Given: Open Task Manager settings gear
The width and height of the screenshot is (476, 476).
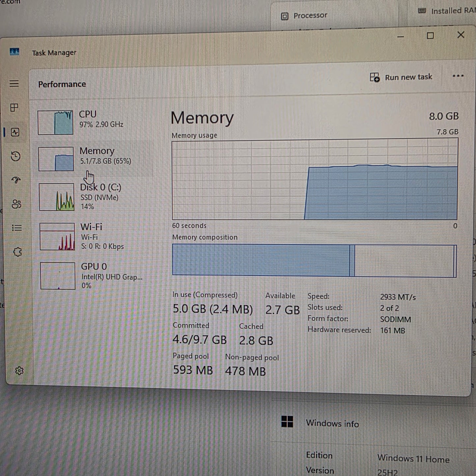Looking at the screenshot, I should coord(19,371).
